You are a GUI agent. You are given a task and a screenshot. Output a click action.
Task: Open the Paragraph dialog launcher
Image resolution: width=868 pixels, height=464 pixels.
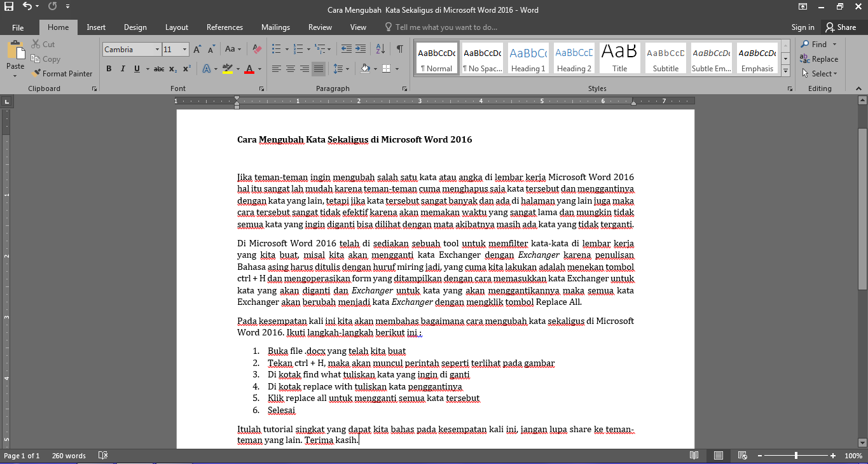click(404, 89)
